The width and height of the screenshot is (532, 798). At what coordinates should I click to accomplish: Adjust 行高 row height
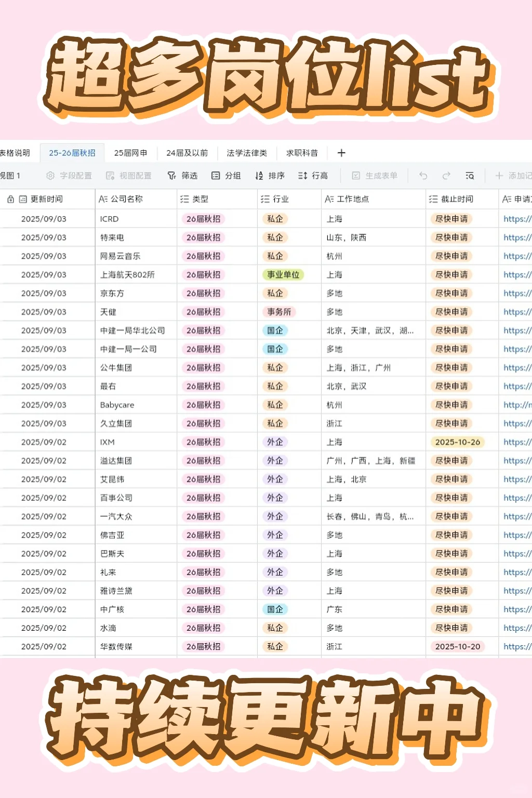coord(313,176)
